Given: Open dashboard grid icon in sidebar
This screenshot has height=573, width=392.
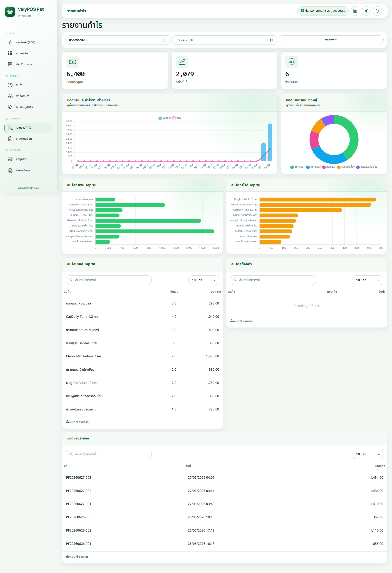Looking at the screenshot, I should [x=10, y=53].
